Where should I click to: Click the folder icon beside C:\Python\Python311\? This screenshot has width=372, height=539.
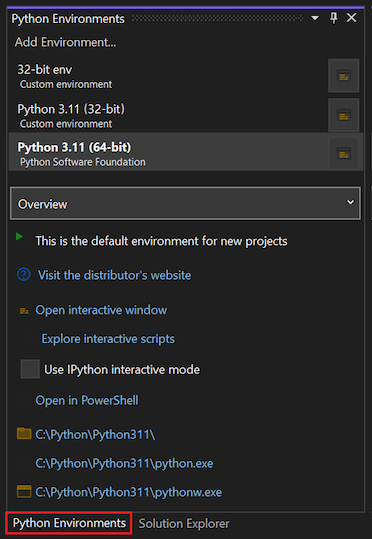(24, 434)
